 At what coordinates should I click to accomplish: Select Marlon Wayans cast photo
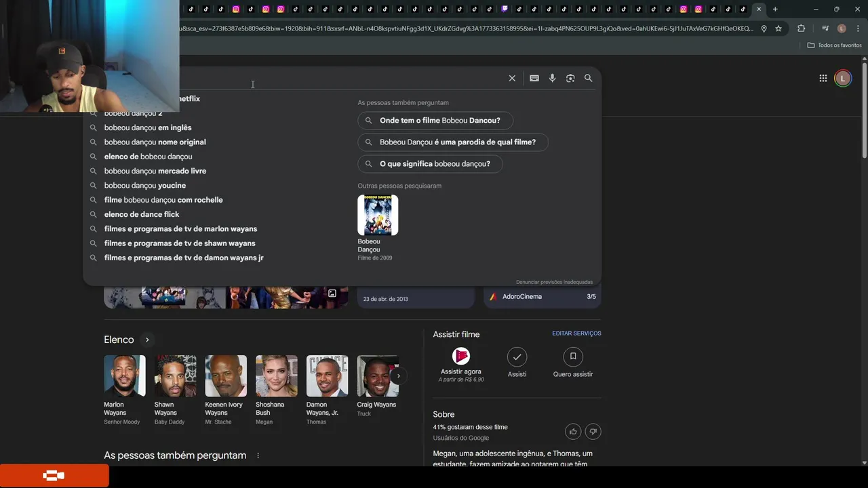point(125,375)
